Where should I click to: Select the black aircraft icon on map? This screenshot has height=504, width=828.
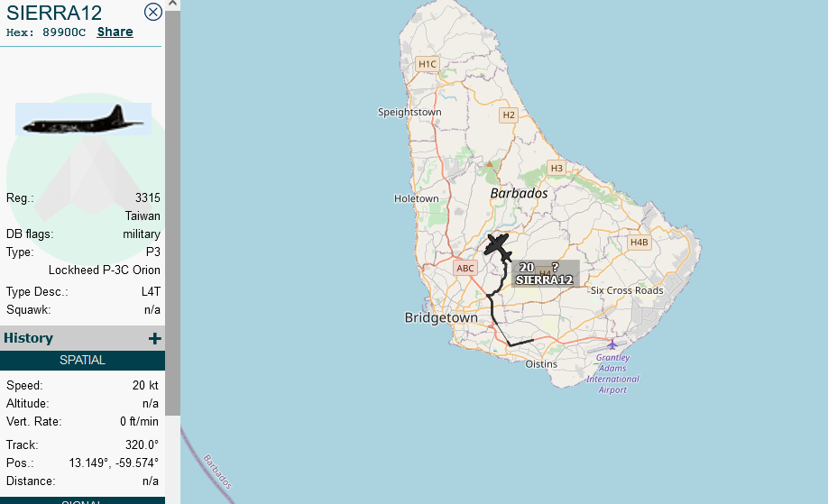498,245
